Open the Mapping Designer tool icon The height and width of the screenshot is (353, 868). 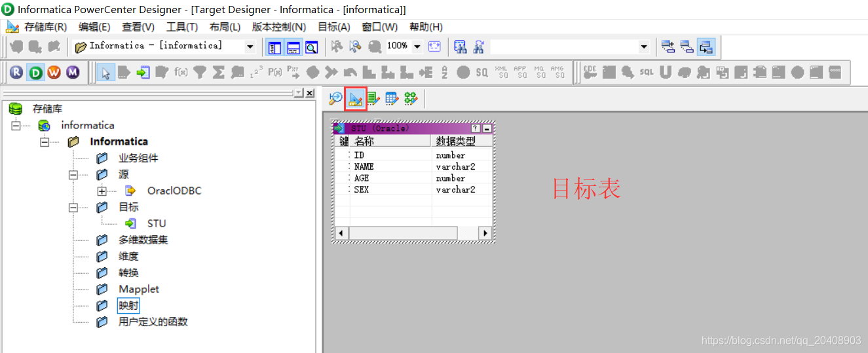pos(411,98)
